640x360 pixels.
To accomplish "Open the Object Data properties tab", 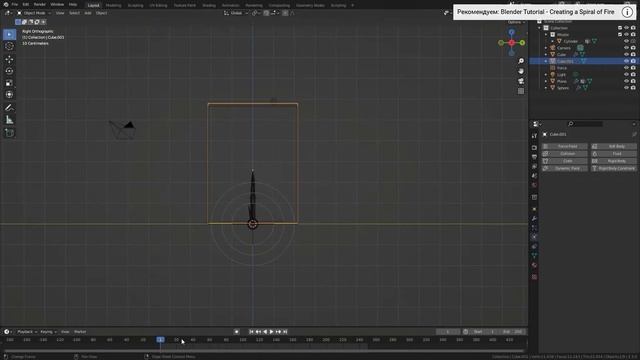I will click(x=534, y=256).
